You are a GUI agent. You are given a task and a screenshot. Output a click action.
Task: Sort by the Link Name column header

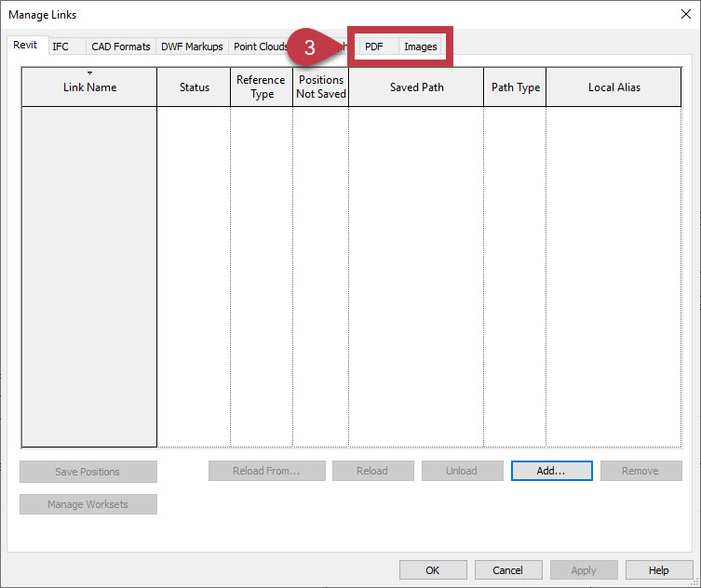pos(89,87)
